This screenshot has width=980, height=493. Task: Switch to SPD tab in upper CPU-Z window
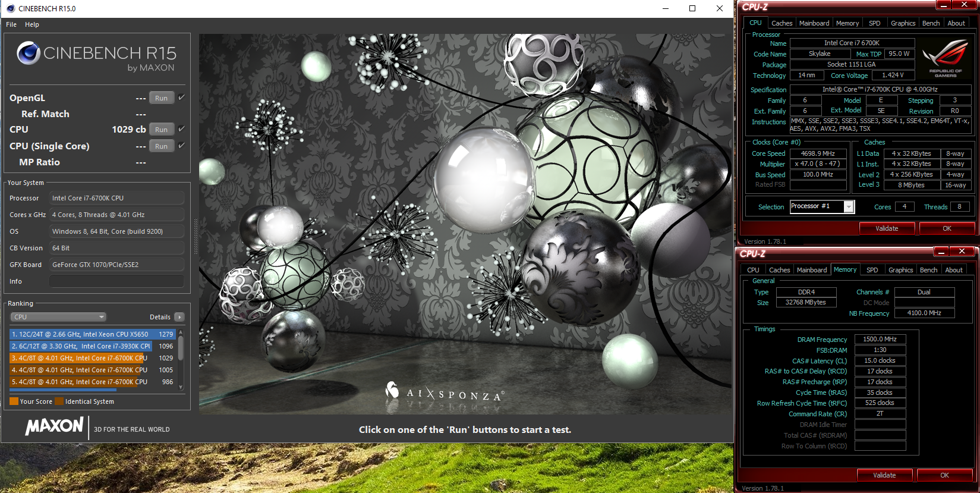[x=874, y=23]
